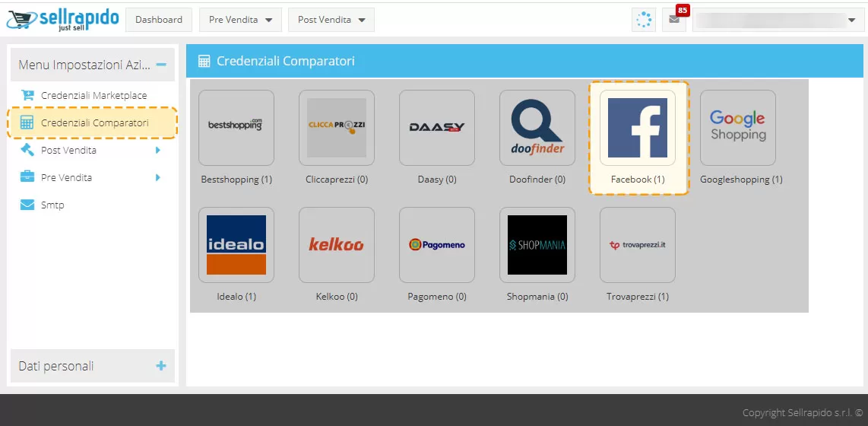The height and width of the screenshot is (426, 868).
Task: Select the Google Shopping logo tile
Action: [738, 128]
